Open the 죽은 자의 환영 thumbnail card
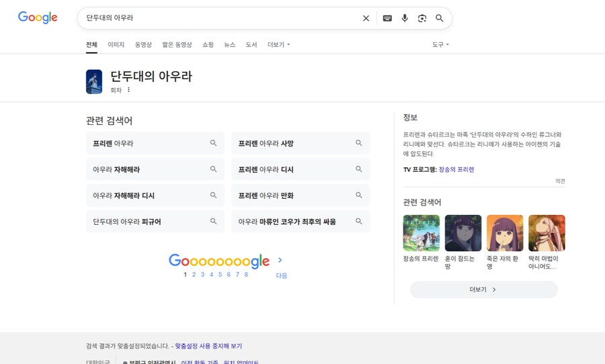 [505, 242]
